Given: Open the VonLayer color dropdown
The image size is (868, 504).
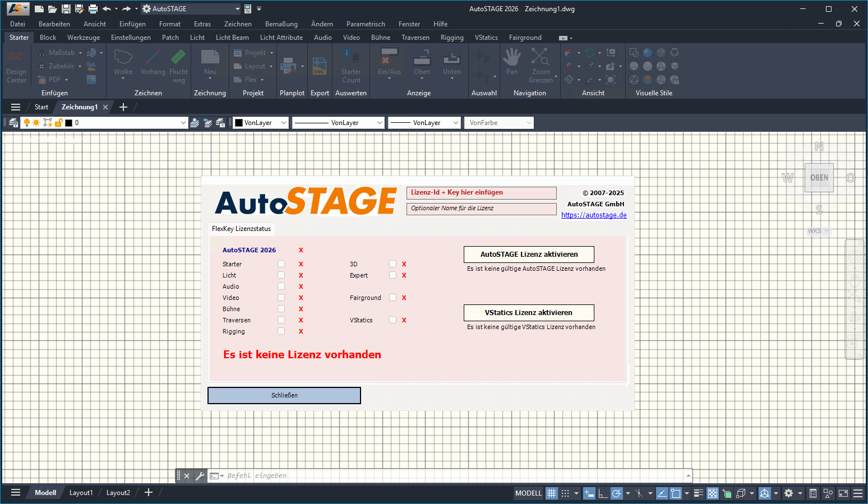Looking at the screenshot, I should 284,123.
